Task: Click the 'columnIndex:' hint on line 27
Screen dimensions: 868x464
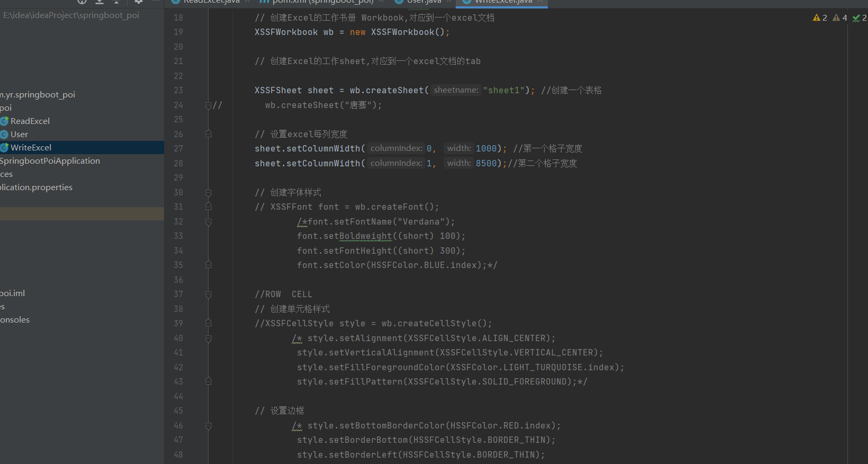Action: coord(396,148)
